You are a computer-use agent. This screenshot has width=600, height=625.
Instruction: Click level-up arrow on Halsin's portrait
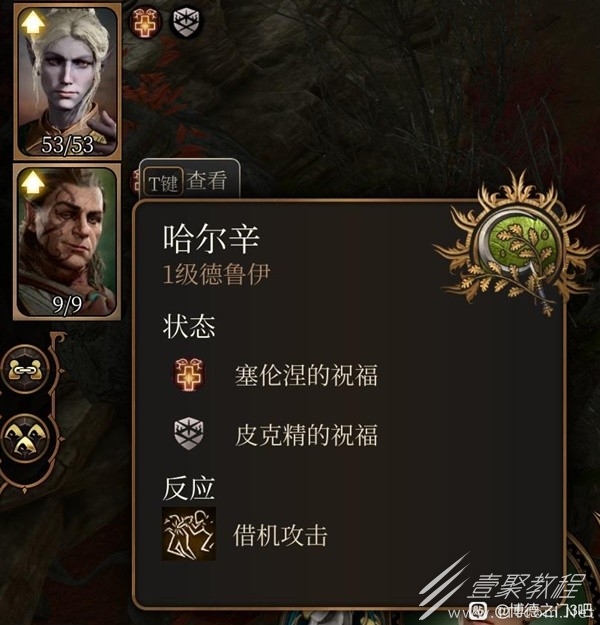pos(33,183)
